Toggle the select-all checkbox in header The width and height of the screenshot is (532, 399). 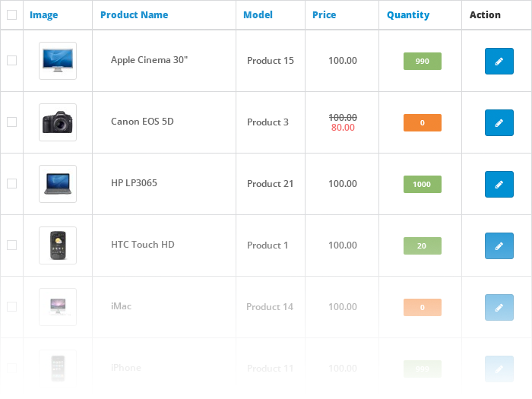click(11, 14)
